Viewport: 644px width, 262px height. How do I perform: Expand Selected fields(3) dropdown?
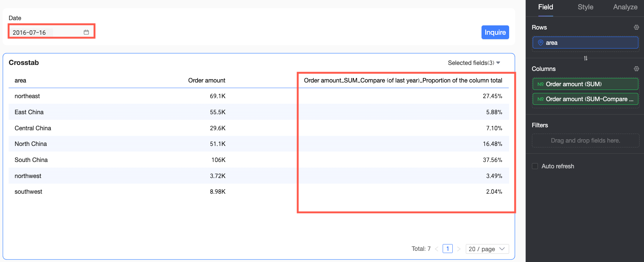[474, 63]
